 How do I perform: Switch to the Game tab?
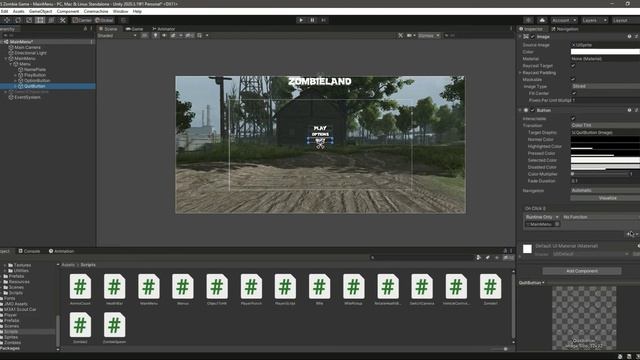[x=135, y=29]
